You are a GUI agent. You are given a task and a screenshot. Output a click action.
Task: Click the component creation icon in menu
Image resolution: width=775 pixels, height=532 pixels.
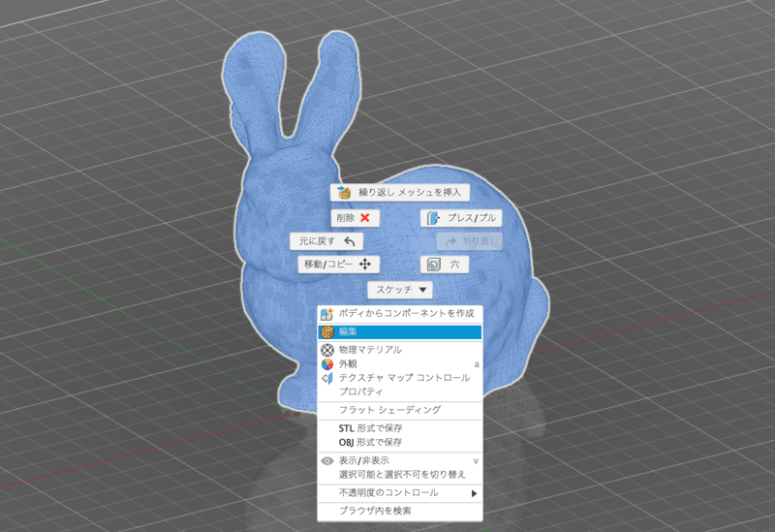[327, 313]
